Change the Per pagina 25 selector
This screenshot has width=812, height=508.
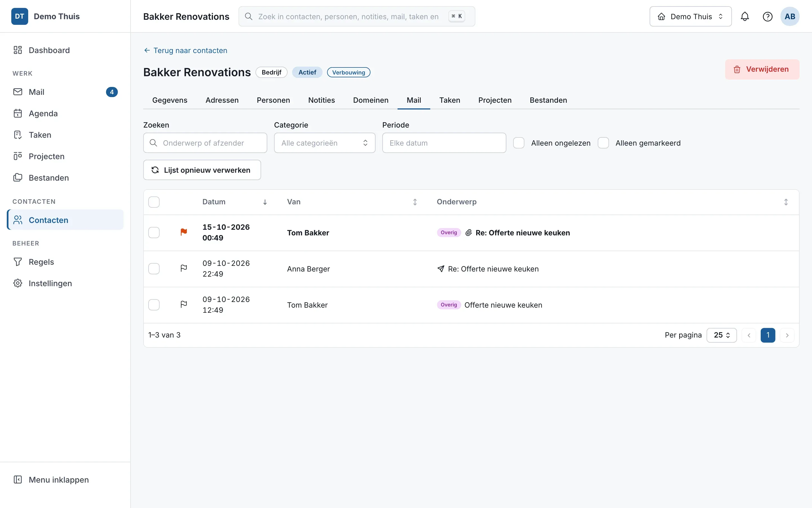click(x=721, y=335)
